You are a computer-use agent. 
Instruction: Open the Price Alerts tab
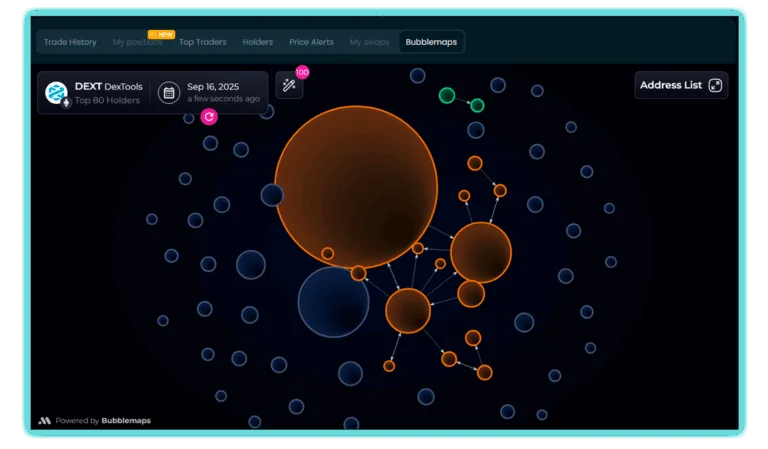[311, 42]
